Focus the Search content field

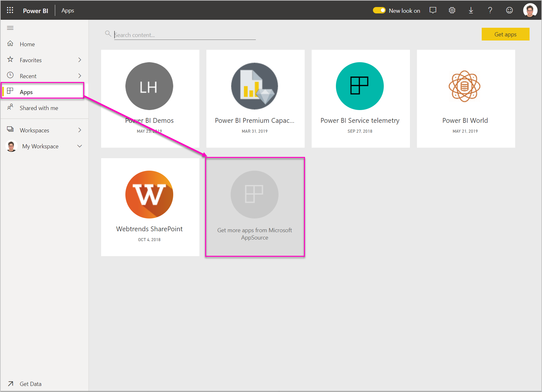(x=185, y=35)
